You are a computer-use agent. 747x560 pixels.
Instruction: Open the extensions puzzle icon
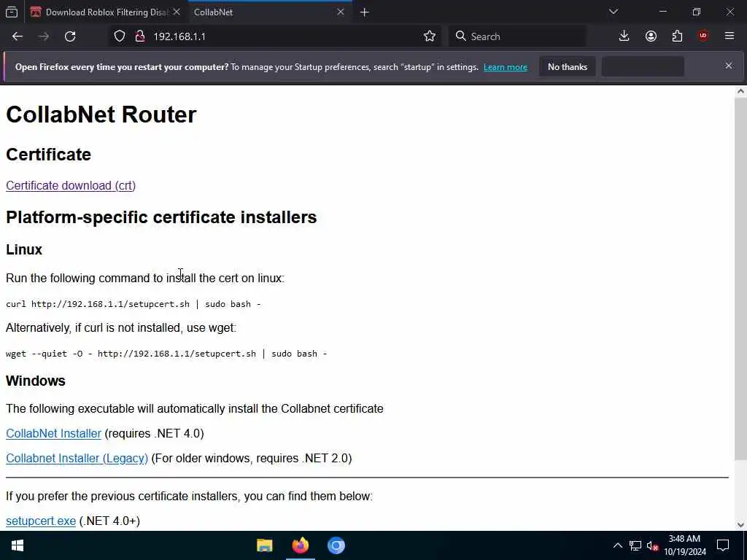tap(677, 36)
